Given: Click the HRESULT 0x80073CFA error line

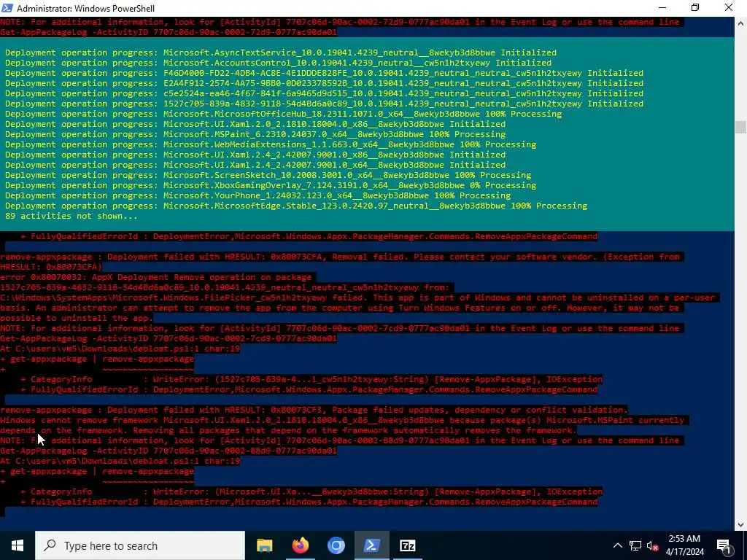Looking at the screenshot, I should click(340, 257).
